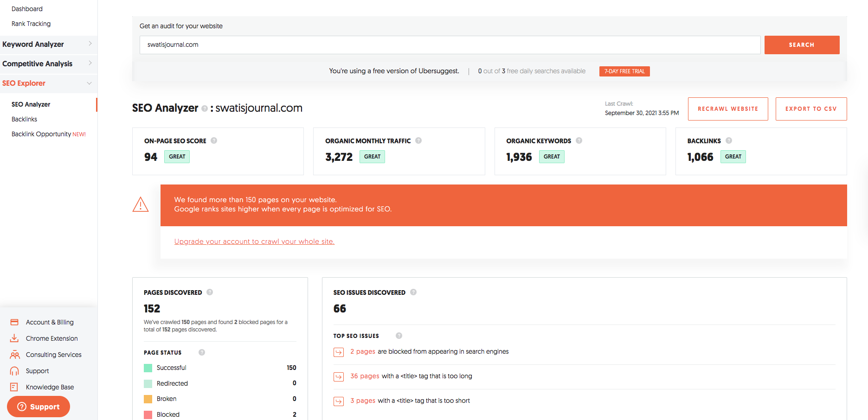Click the SEO issues count 66

pos(340,309)
